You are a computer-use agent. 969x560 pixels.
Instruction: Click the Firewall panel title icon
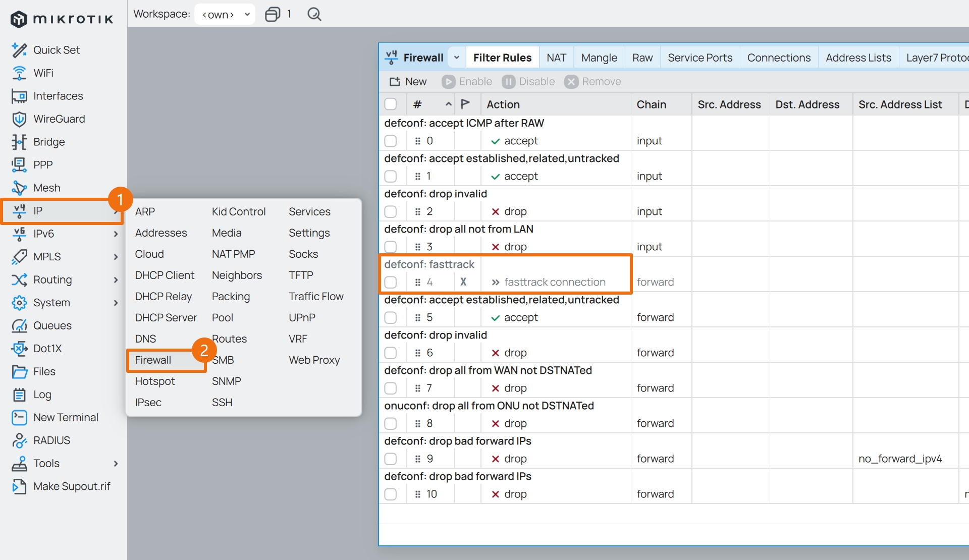click(391, 58)
